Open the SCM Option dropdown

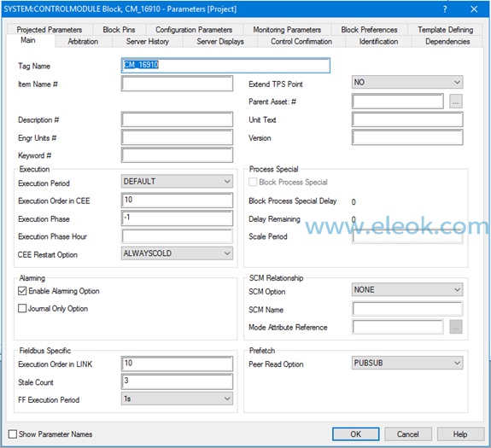tap(407, 289)
